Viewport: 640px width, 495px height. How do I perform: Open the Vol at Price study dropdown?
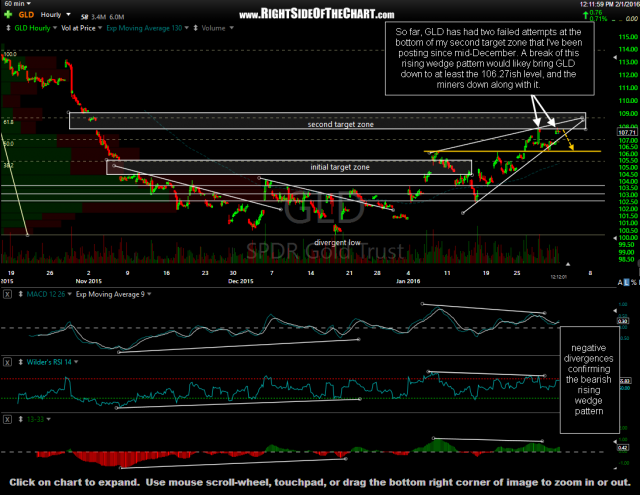pos(100,28)
